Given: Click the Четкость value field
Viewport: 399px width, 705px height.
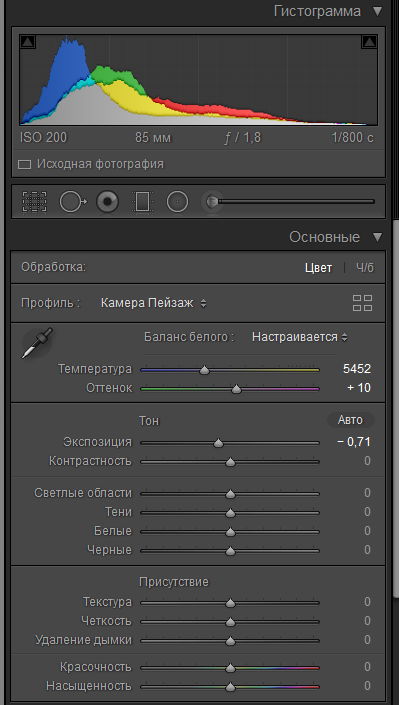Looking at the screenshot, I should tap(368, 621).
